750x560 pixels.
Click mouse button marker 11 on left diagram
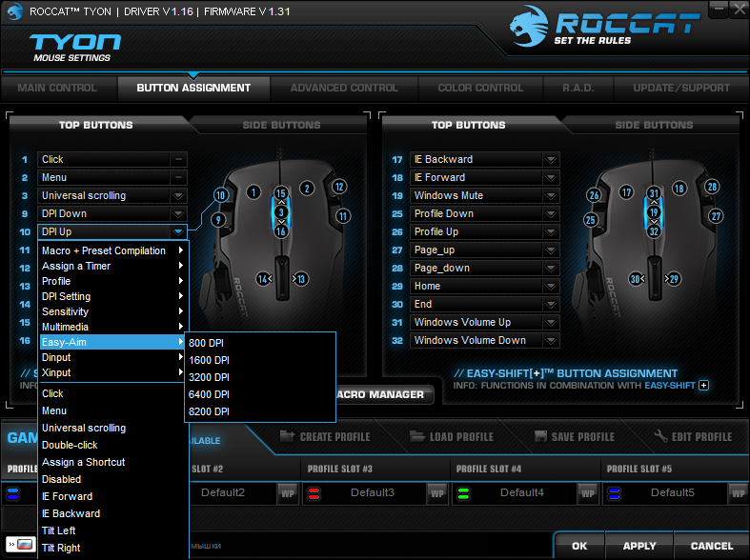point(343,216)
